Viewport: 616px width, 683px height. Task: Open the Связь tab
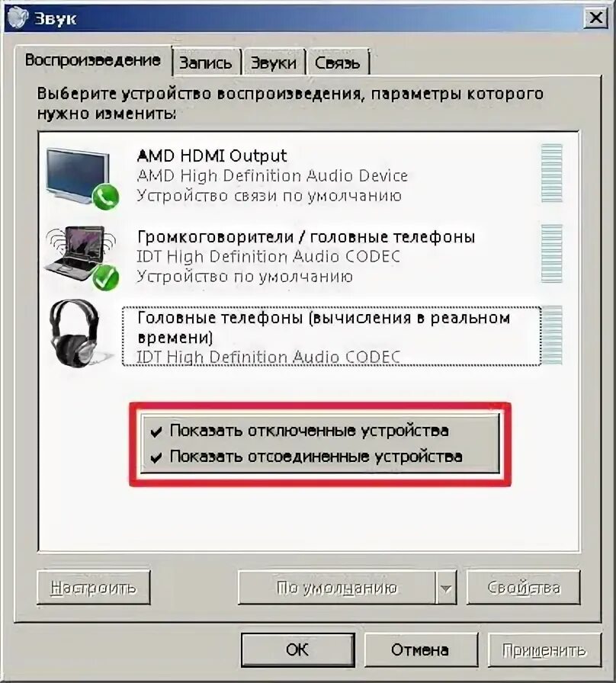tap(338, 63)
